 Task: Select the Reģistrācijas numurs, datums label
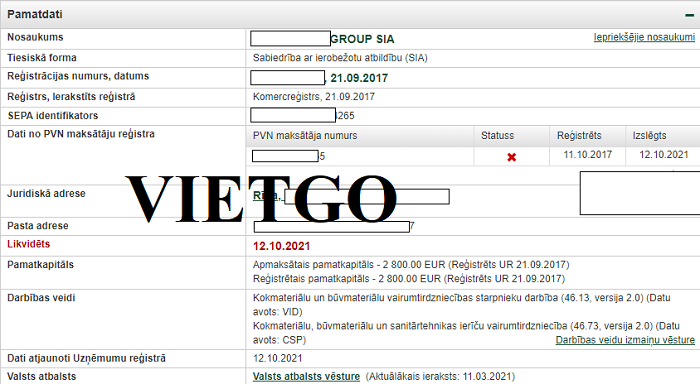coord(78,76)
